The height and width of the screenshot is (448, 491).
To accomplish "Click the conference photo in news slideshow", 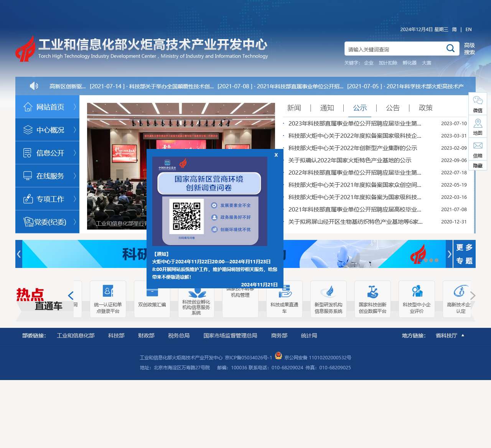I will (117, 166).
